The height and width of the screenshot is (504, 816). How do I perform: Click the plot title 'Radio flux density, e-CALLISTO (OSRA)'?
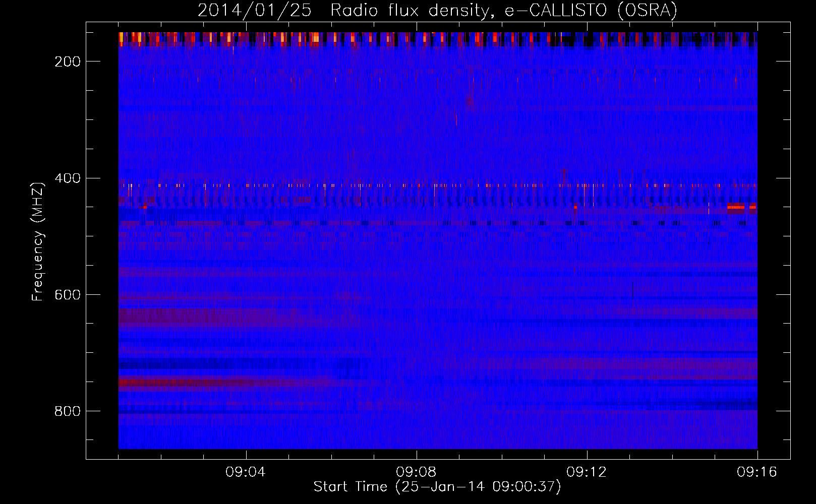pyautogui.click(x=504, y=10)
